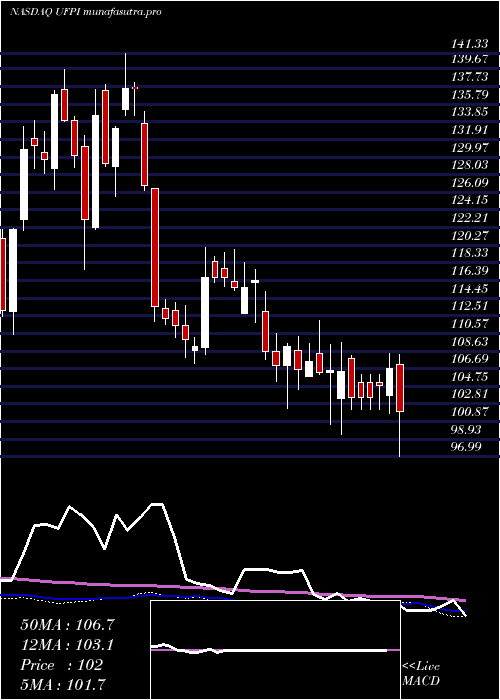Select the 124.15 price axis label
This screenshot has width=500, height=700.
tap(470, 200)
